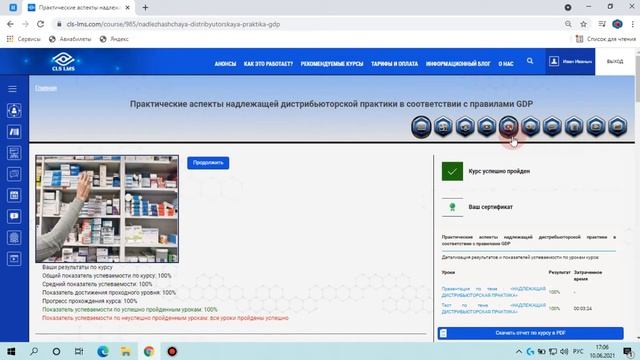Image resolution: width=640 pixels, height=360 pixels.
Task: Open the chat messages sidebar icon
Action: [x=14, y=174]
